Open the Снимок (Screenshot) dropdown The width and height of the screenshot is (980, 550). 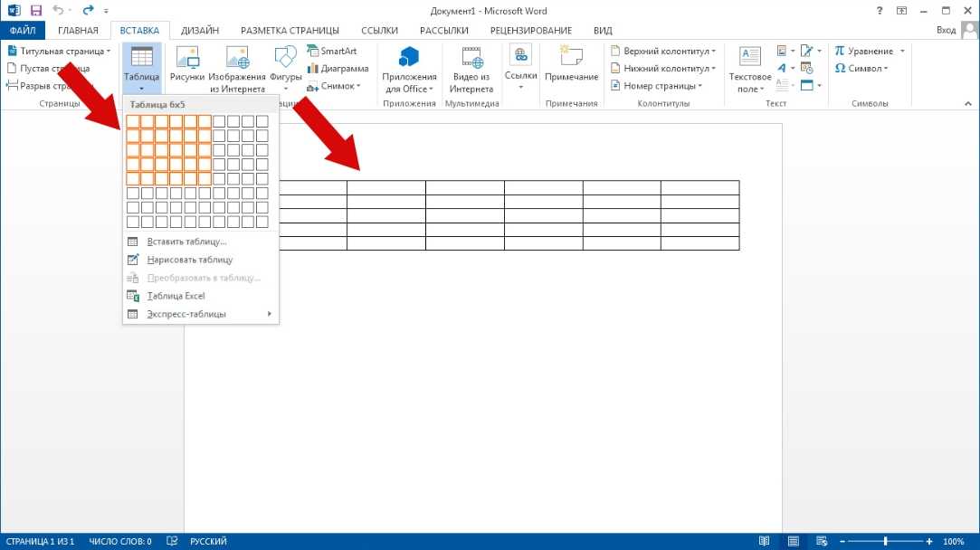pyautogui.click(x=358, y=86)
